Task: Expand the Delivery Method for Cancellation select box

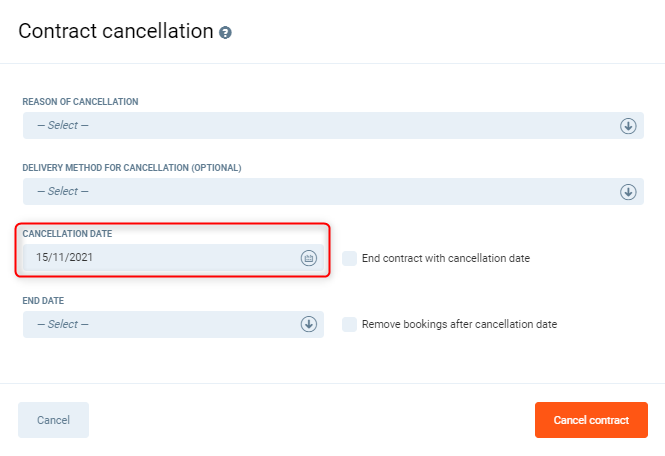Action: [320, 192]
